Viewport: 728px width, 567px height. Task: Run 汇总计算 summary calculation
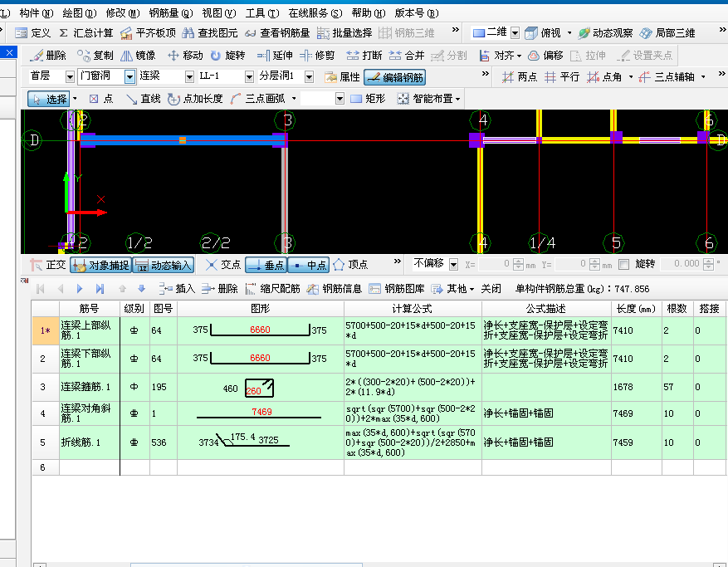pos(86,33)
